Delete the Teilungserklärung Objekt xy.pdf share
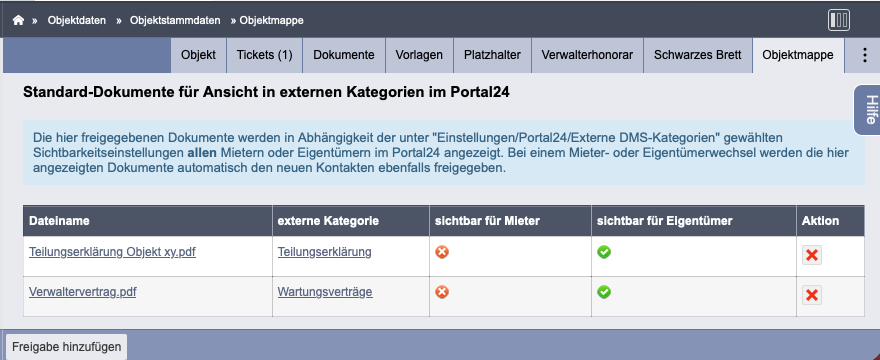This screenshot has height=360, width=880. point(812,256)
